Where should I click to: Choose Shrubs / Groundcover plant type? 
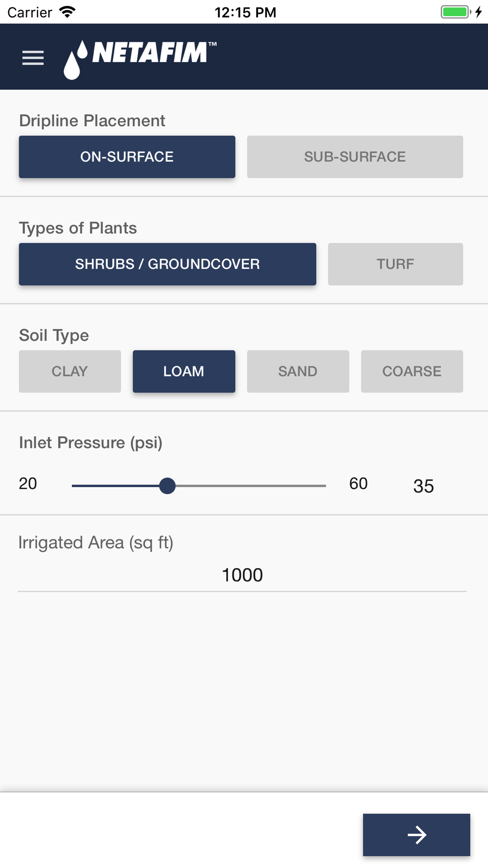[167, 264]
